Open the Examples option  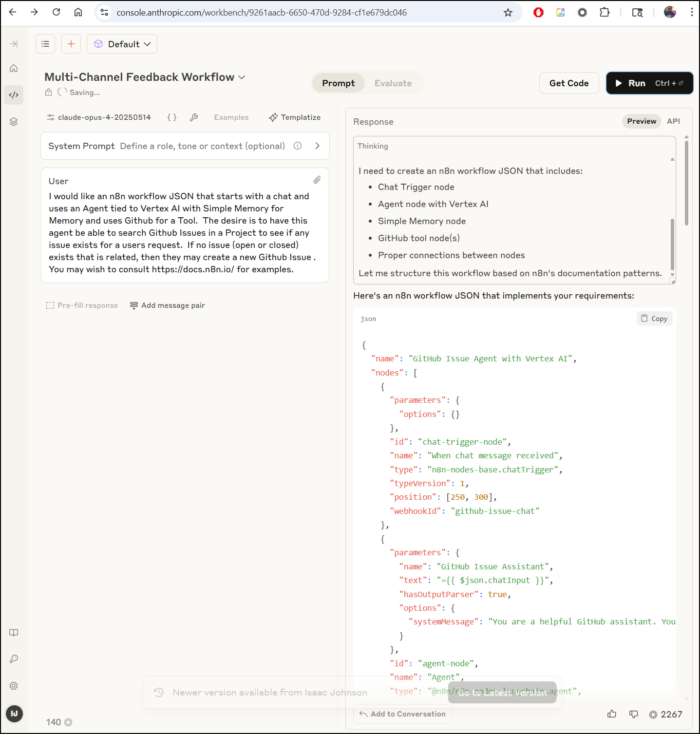pyautogui.click(x=231, y=117)
